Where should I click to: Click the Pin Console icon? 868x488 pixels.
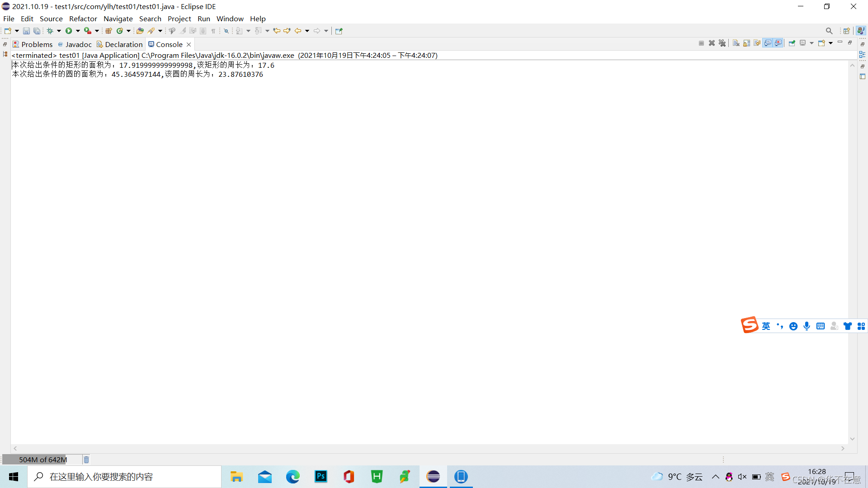[792, 43]
